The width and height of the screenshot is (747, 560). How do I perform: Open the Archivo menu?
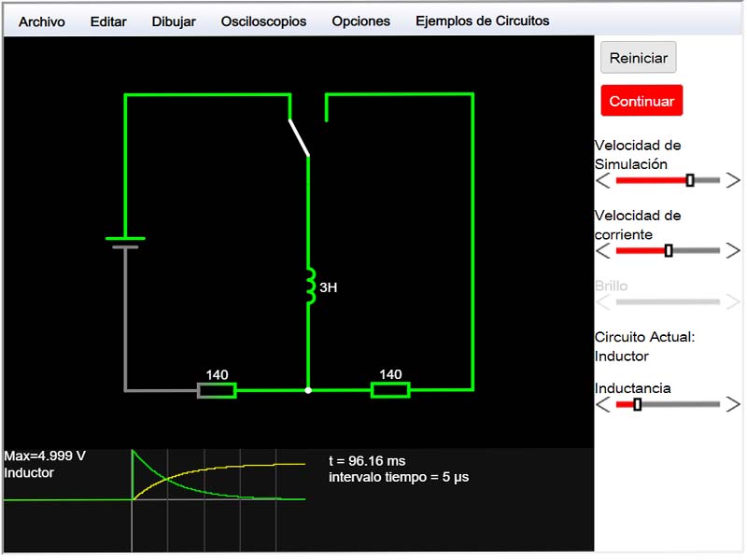coord(42,21)
